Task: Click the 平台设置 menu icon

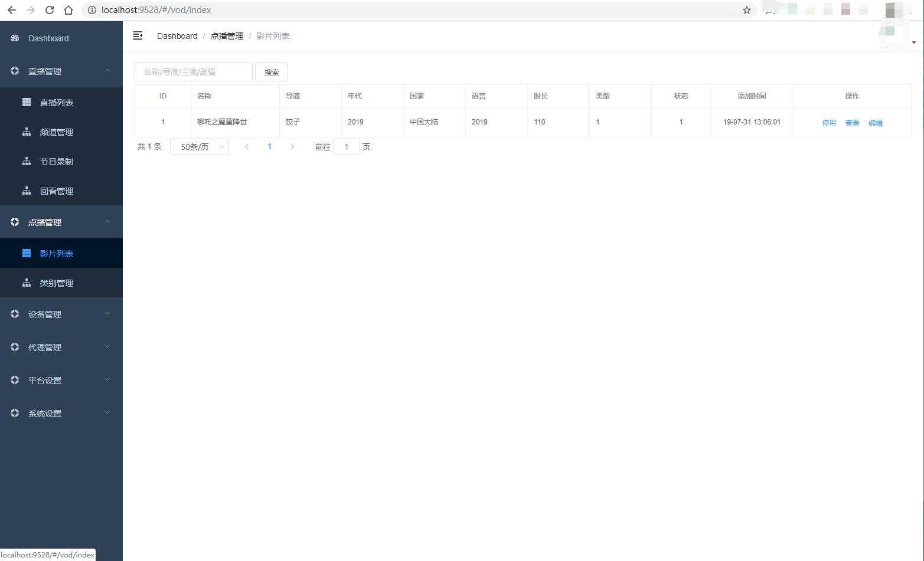Action: pyautogui.click(x=15, y=380)
